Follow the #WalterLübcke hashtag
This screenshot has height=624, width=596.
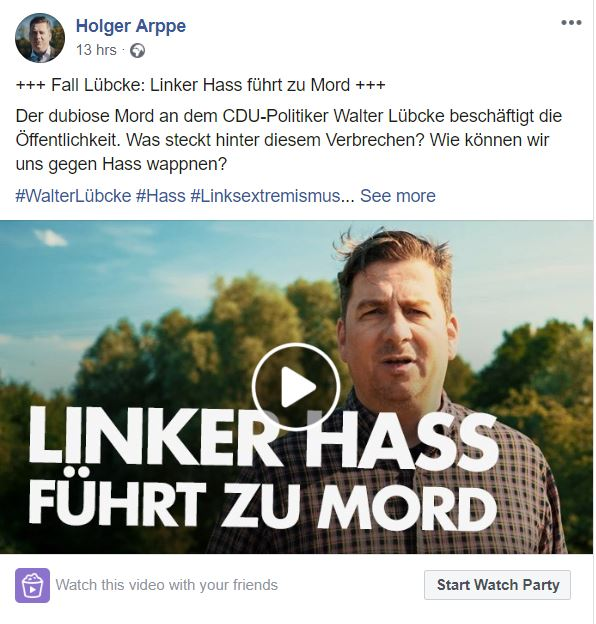click(73, 196)
